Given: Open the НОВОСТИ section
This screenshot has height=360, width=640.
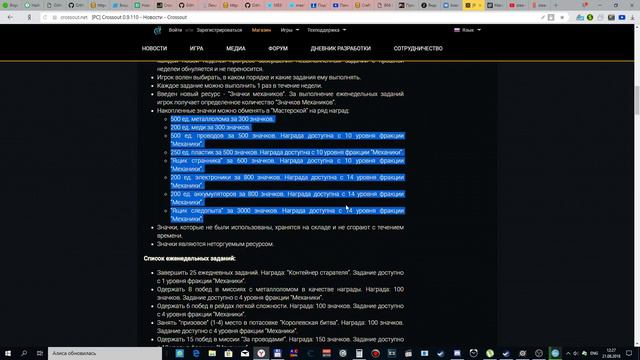Looking at the screenshot, I should point(154,48).
